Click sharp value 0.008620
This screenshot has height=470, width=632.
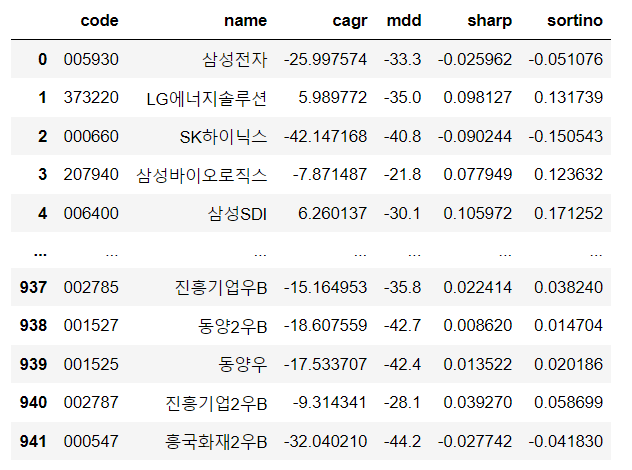coord(478,325)
